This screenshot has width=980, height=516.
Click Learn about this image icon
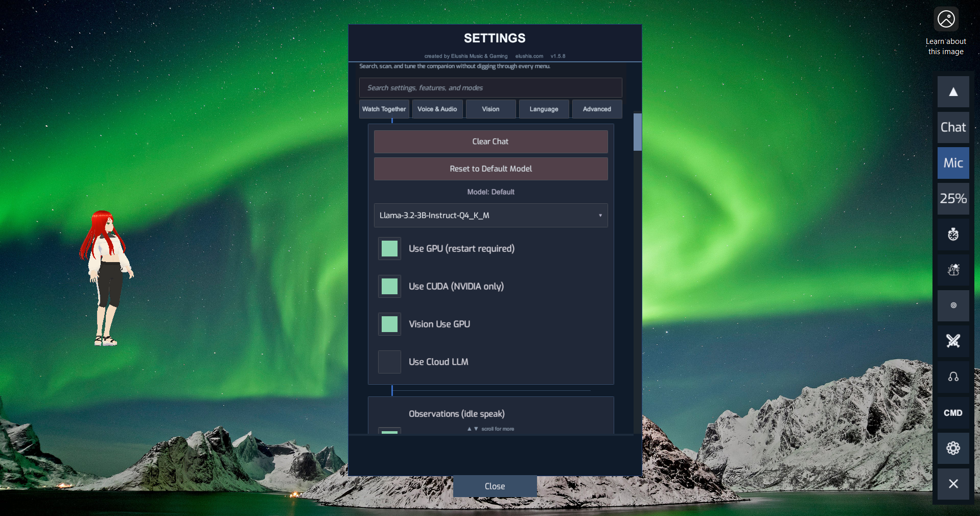(x=946, y=19)
